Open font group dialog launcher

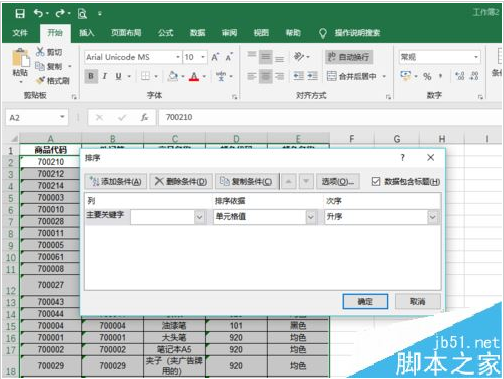tap(235, 97)
